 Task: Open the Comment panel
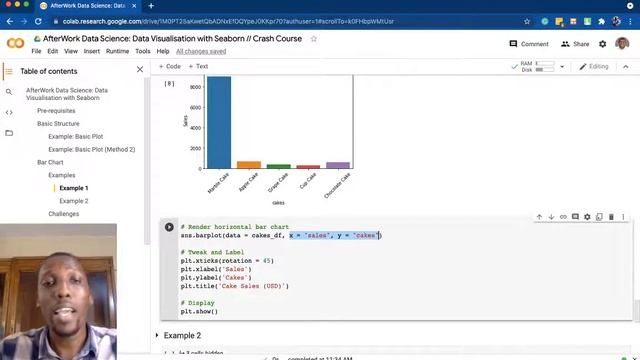(x=529, y=44)
